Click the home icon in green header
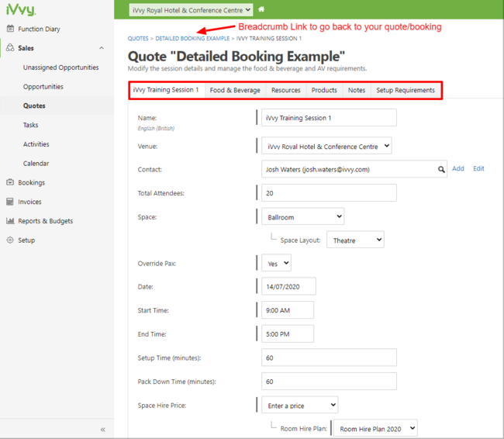The width and height of the screenshot is (504, 439). coord(261,9)
